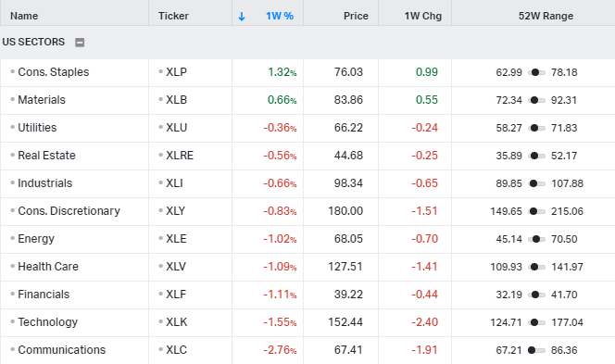The height and width of the screenshot is (364, 615).
Task: Click the 52W Range column header
Action: coord(546,16)
